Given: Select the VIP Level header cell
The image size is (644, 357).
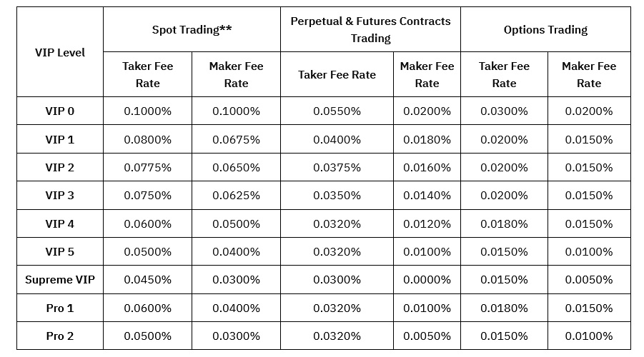Looking at the screenshot, I should [x=60, y=52].
